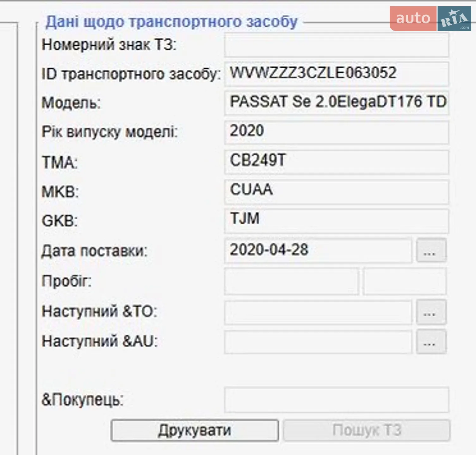Focus the &Покупець buyer field
This screenshot has width=476, height=455.
(x=337, y=400)
